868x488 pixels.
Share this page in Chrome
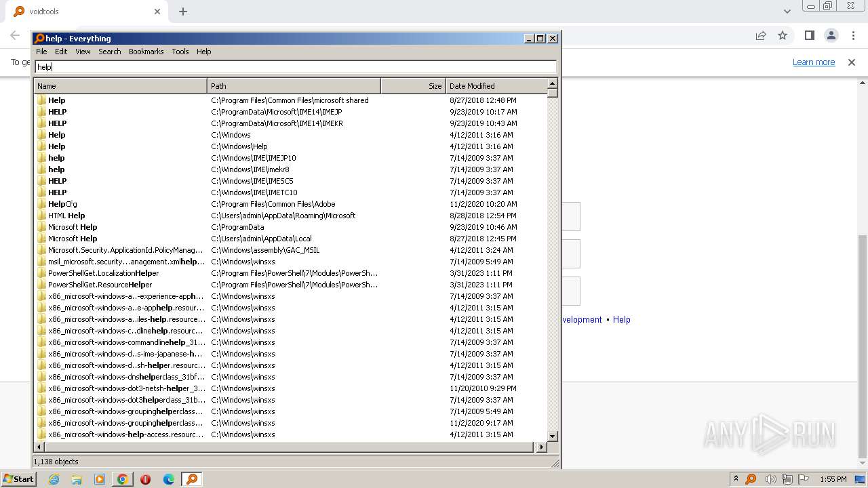(x=761, y=36)
